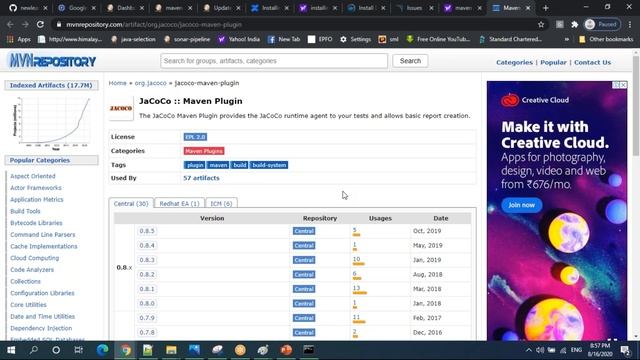Open the browser extensions puzzle icon
Screen dimensions: 640x360
575,24
